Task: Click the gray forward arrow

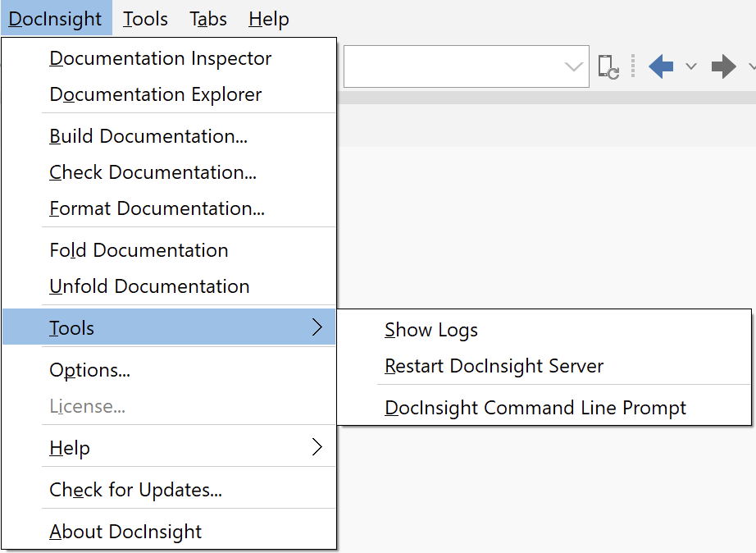Action: pos(724,66)
